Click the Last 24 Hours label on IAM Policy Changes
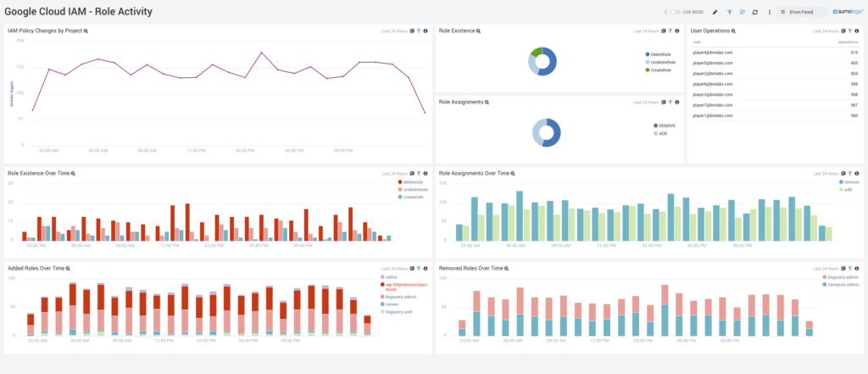This screenshot has height=374, width=868. coord(395,31)
